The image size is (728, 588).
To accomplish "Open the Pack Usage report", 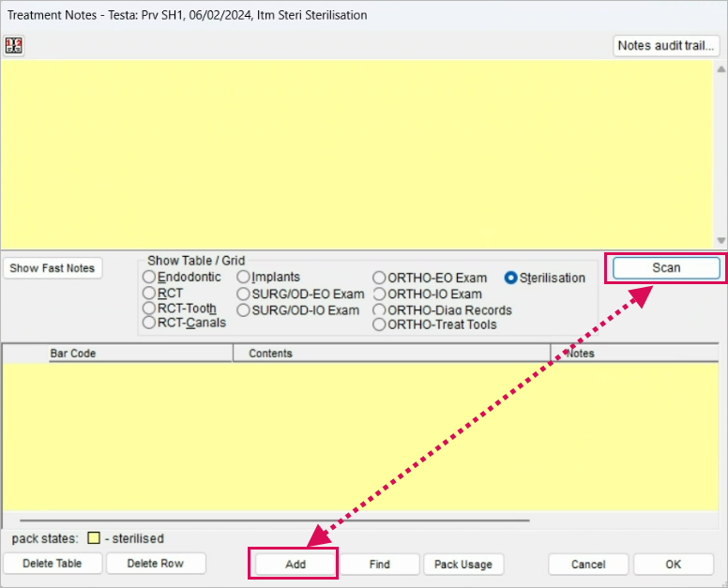I will pos(463,565).
